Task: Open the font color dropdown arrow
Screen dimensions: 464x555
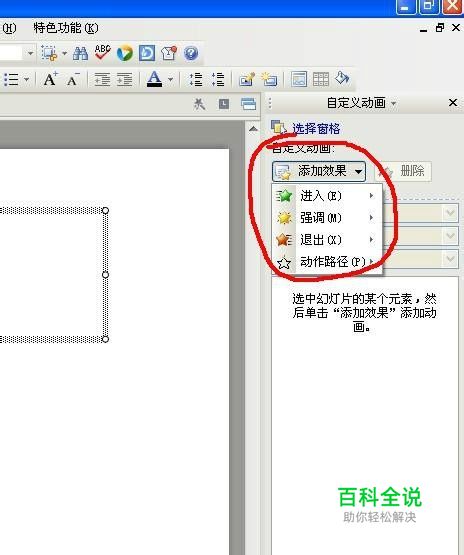Action: pyautogui.click(x=170, y=79)
